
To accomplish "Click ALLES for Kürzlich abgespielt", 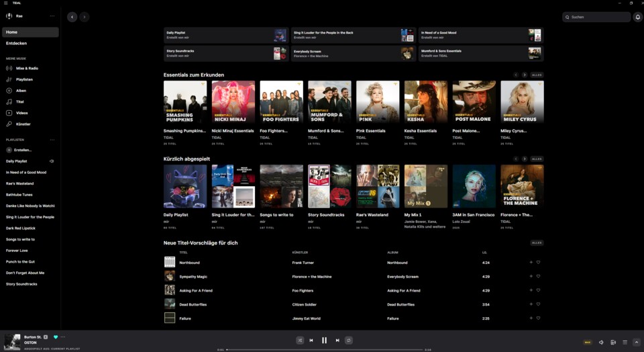I will (x=537, y=159).
